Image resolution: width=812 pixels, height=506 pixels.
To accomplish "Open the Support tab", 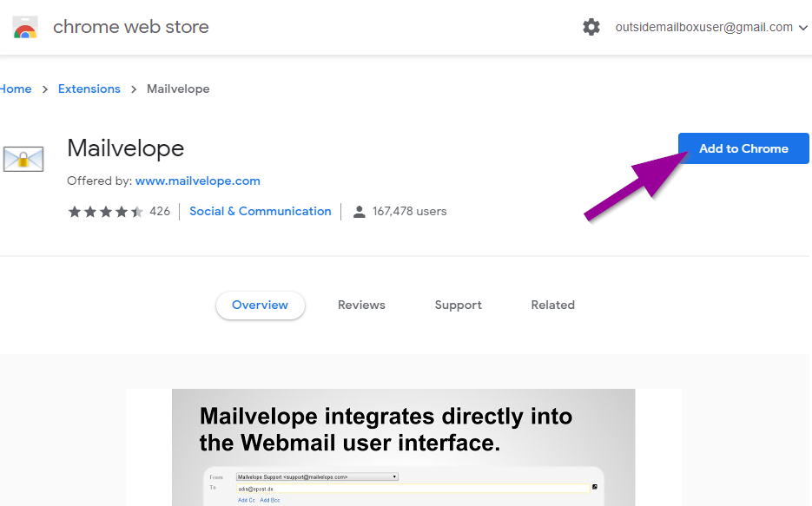I will point(459,305).
